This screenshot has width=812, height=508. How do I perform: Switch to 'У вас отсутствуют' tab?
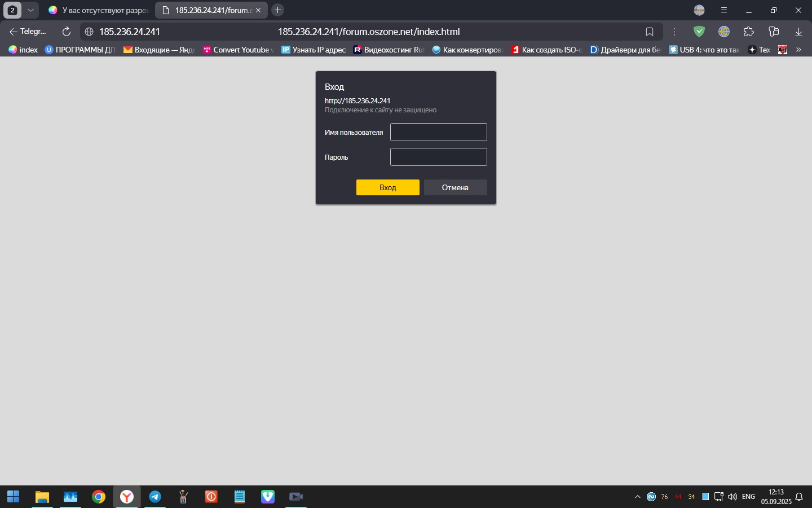99,10
